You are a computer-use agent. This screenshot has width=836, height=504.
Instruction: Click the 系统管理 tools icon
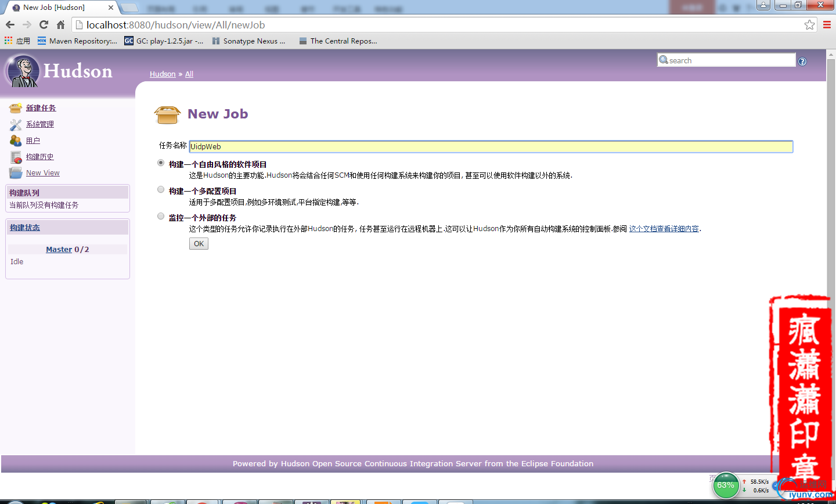tap(16, 124)
